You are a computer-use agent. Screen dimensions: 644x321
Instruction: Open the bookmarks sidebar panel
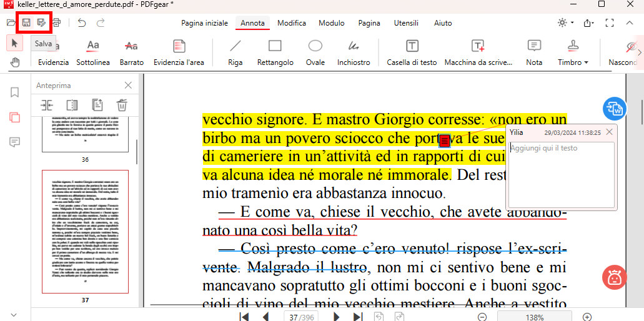pyautogui.click(x=14, y=92)
